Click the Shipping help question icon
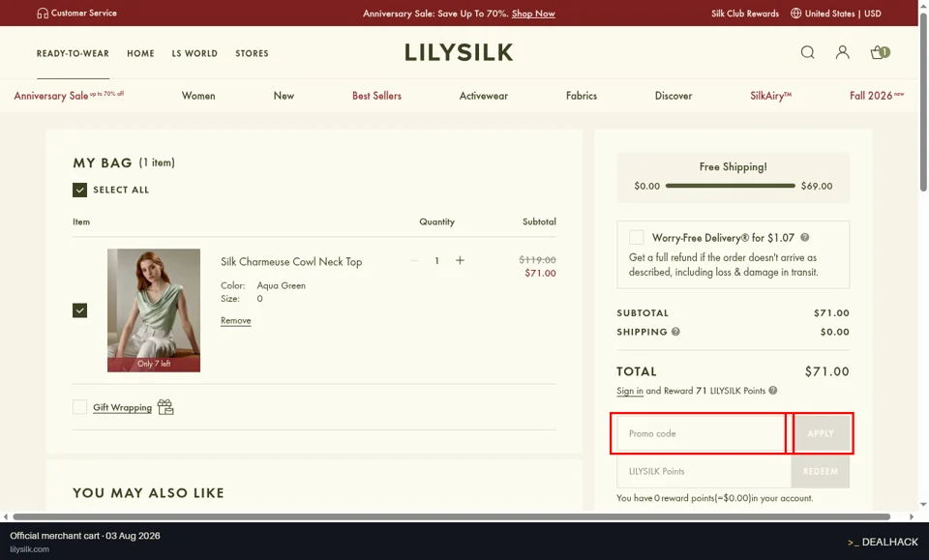This screenshot has width=929, height=560. click(x=675, y=332)
